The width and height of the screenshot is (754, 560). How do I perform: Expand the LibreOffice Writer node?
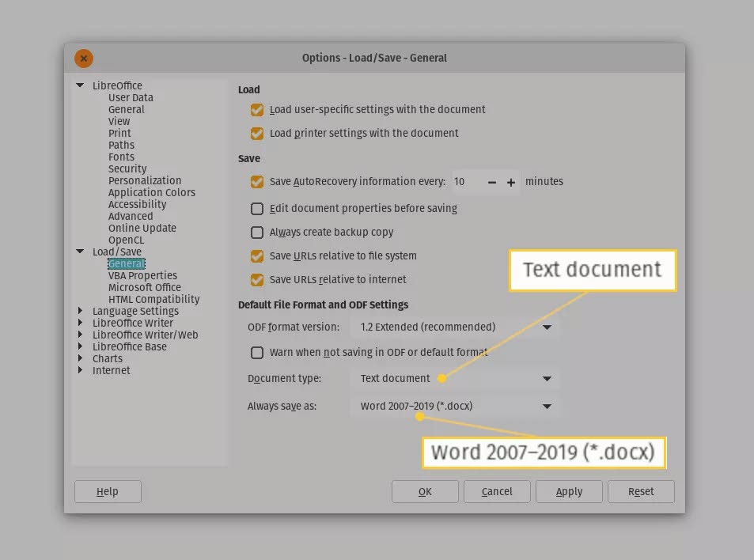point(80,323)
